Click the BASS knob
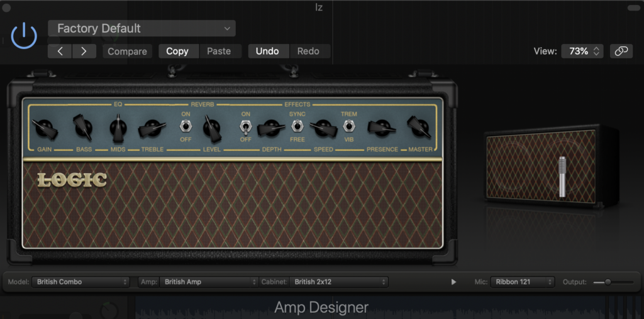 [x=83, y=127]
